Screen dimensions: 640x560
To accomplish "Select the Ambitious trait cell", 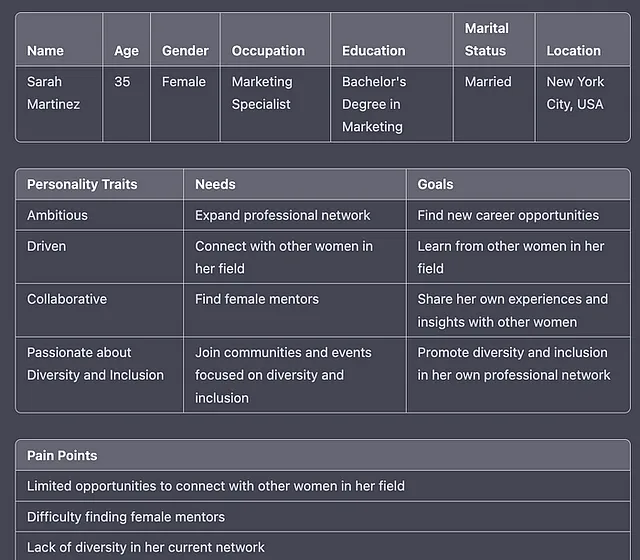I will [99, 215].
